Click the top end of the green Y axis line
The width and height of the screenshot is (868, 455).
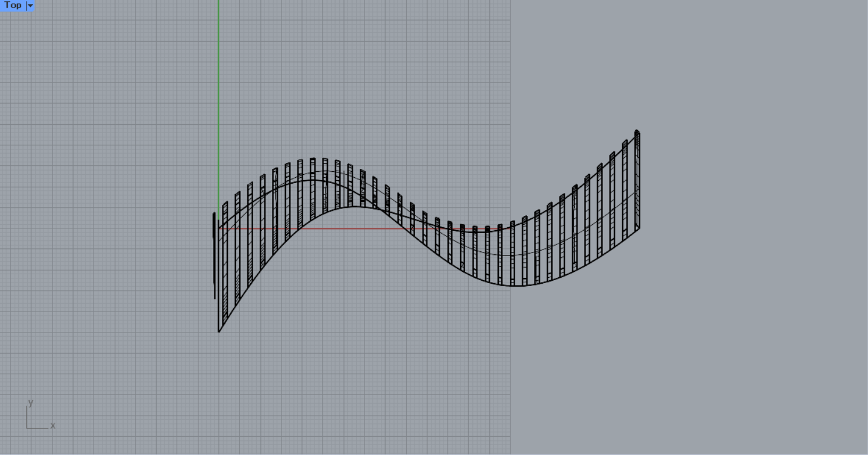click(218, 2)
